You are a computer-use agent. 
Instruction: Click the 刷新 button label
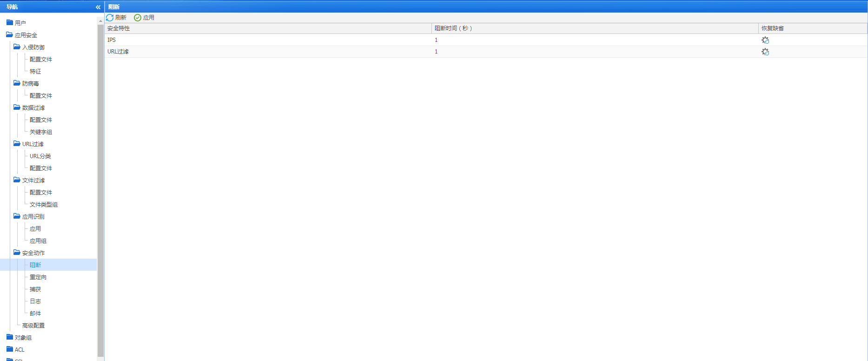[x=121, y=18]
